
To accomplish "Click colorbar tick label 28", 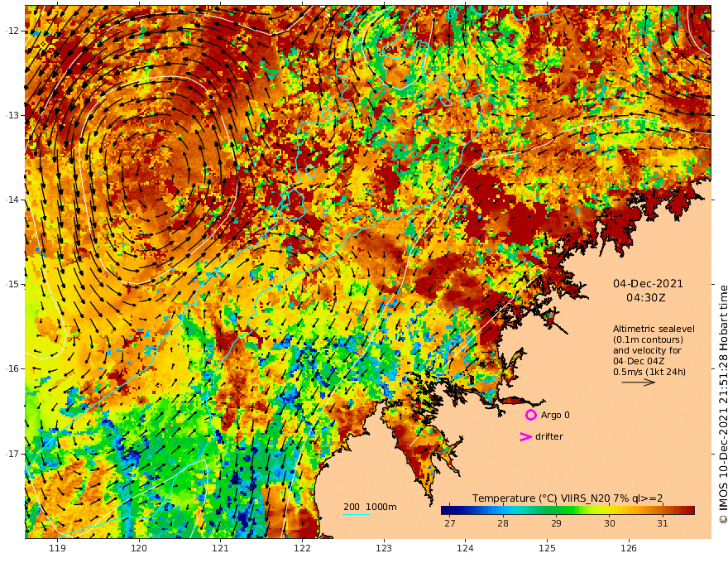I will 502,523.
